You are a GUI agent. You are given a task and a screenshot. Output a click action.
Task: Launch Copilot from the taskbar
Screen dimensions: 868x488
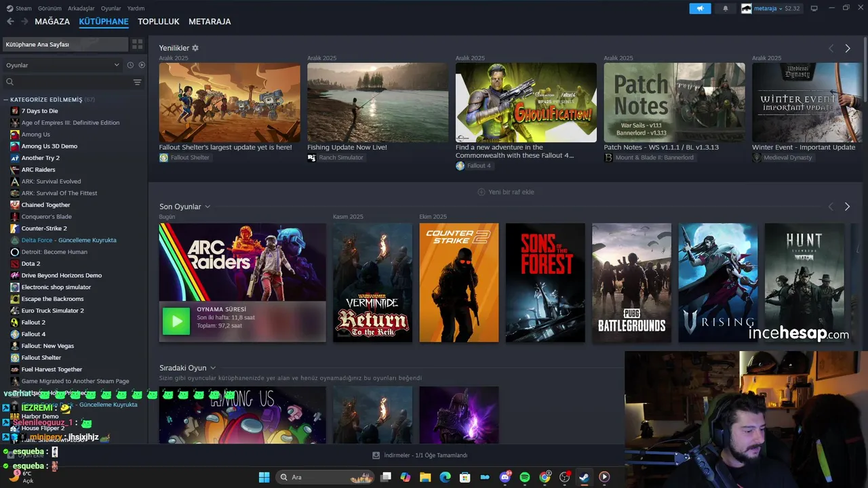[406, 477]
